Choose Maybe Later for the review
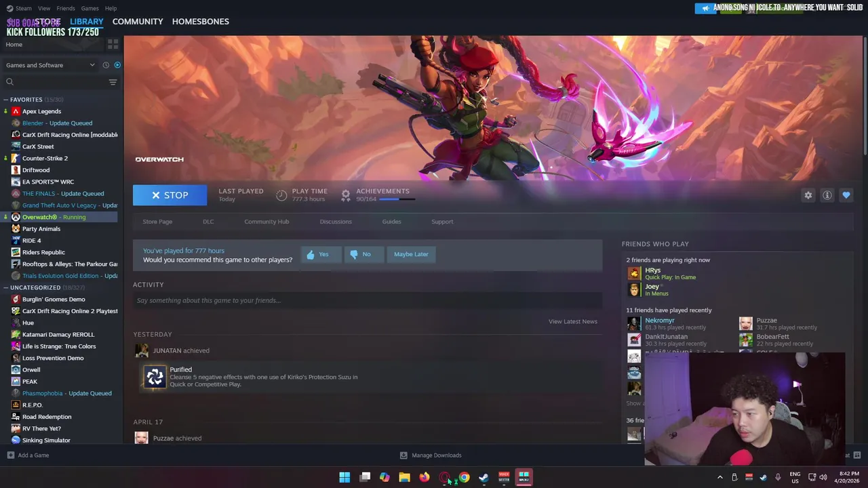The image size is (868, 488). [x=411, y=254]
